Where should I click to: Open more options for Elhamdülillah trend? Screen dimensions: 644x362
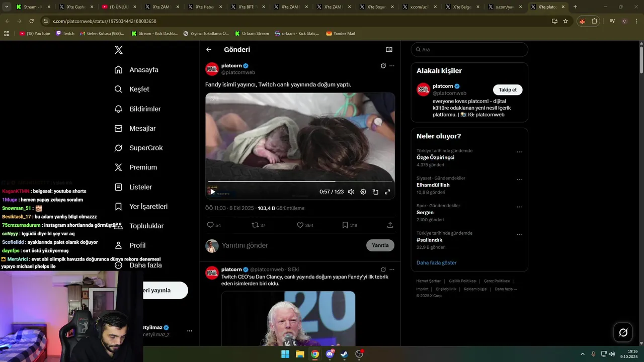(x=519, y=179)
